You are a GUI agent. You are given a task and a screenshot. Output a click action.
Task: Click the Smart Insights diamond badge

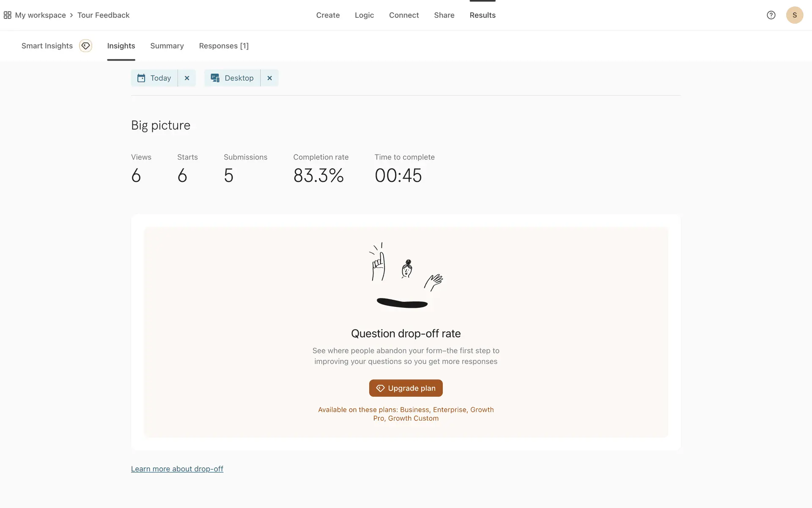tap(85, 46)
